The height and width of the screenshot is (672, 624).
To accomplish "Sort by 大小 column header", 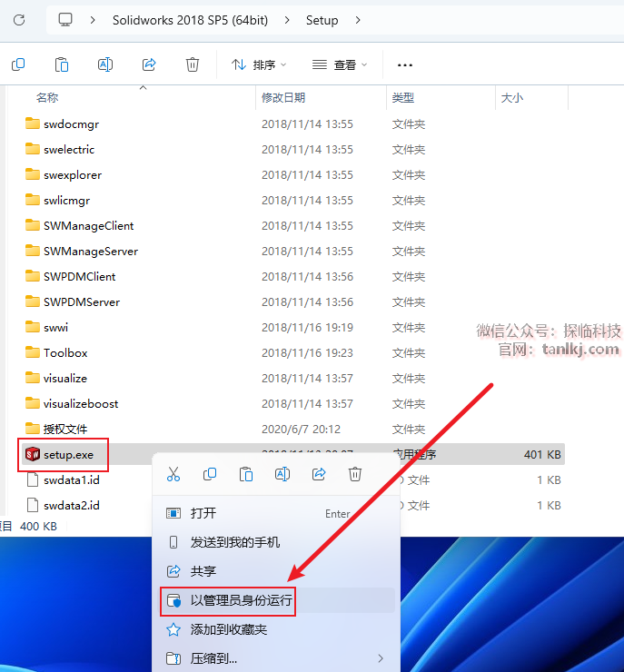I will (x=512, y=98).
